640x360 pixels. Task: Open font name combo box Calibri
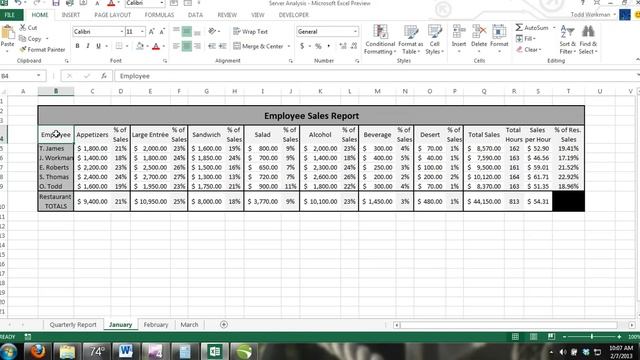tap(98, 31)
